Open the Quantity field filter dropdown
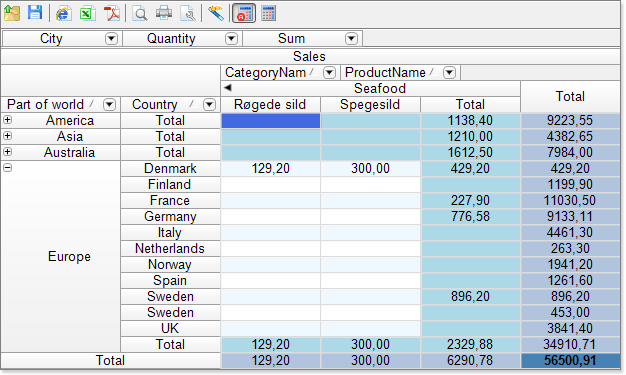The width and height of the screenshot is (626, 375). [x=232, y=39]
